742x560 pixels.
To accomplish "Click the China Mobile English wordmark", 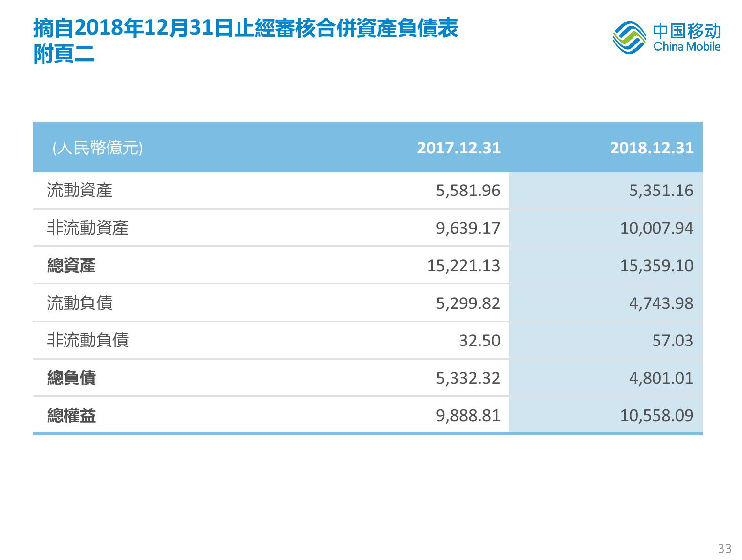I will 687,47.
